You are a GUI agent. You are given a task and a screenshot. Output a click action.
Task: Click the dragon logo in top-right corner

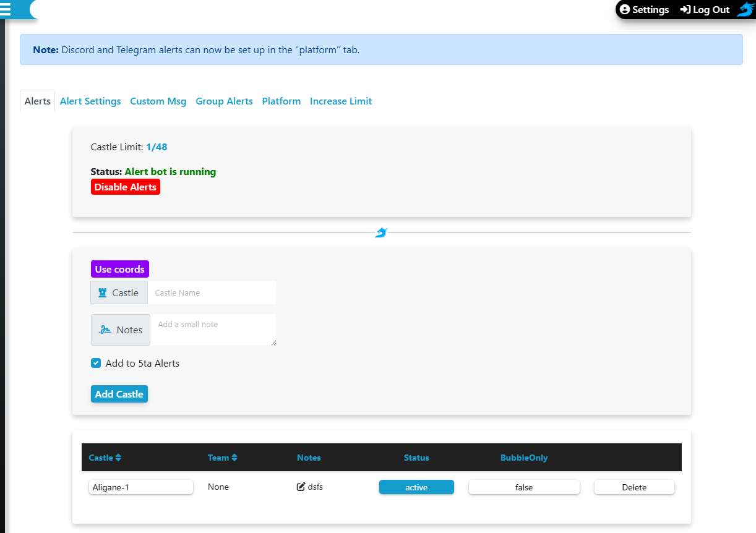pos(745,9)
